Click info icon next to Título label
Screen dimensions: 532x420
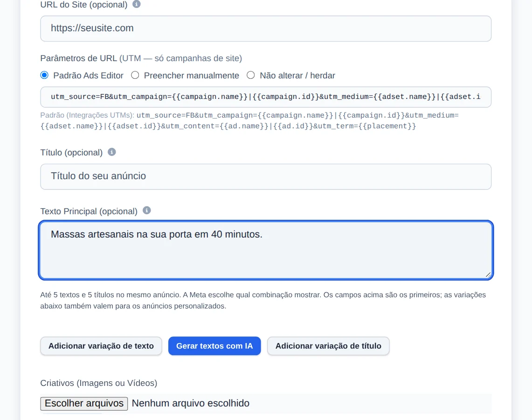[111, 152]
